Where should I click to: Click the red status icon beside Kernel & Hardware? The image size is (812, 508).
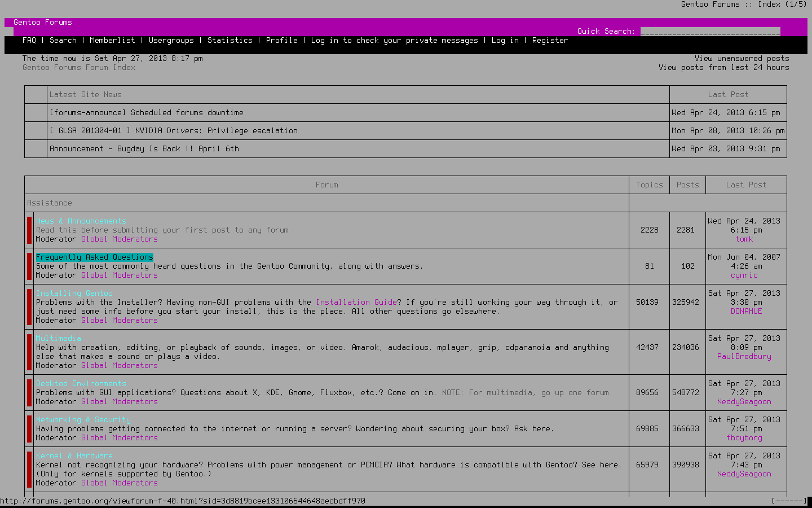[29, 469]
